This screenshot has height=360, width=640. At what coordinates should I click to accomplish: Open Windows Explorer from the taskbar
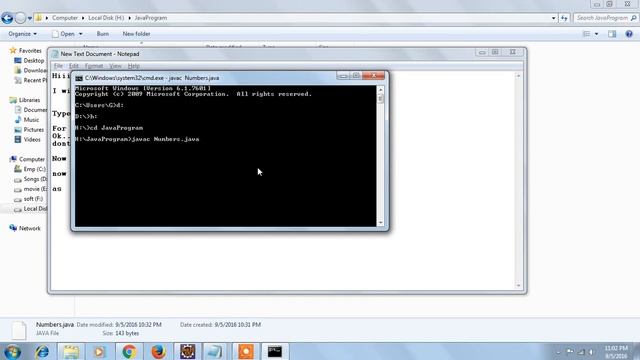[71, 351]
